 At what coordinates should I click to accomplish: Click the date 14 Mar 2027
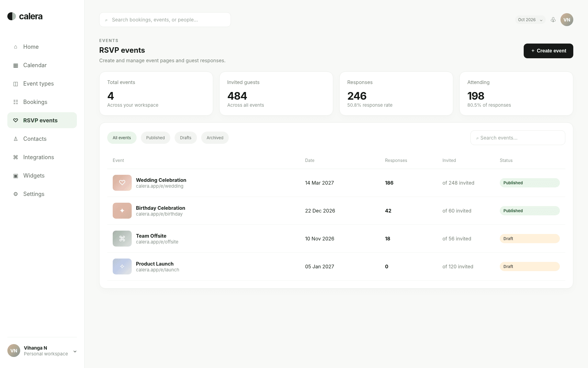[x=319, y=183]
